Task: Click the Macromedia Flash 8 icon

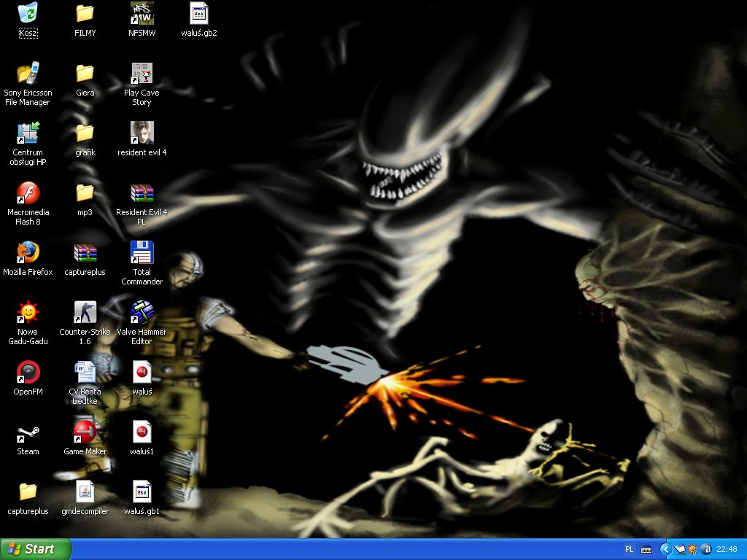Action: tap(28, 192)
